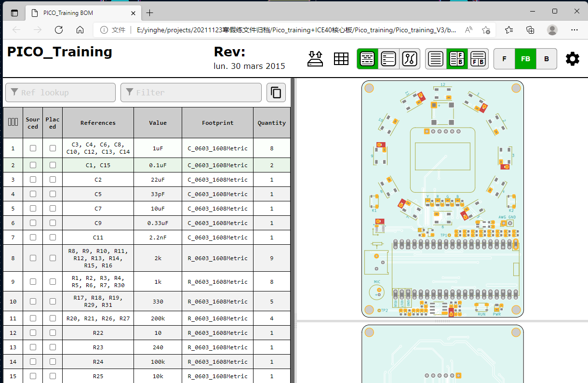
Task: Select the grouped BOM mode button
Action: pyautogui.click(x=367, y=59)
